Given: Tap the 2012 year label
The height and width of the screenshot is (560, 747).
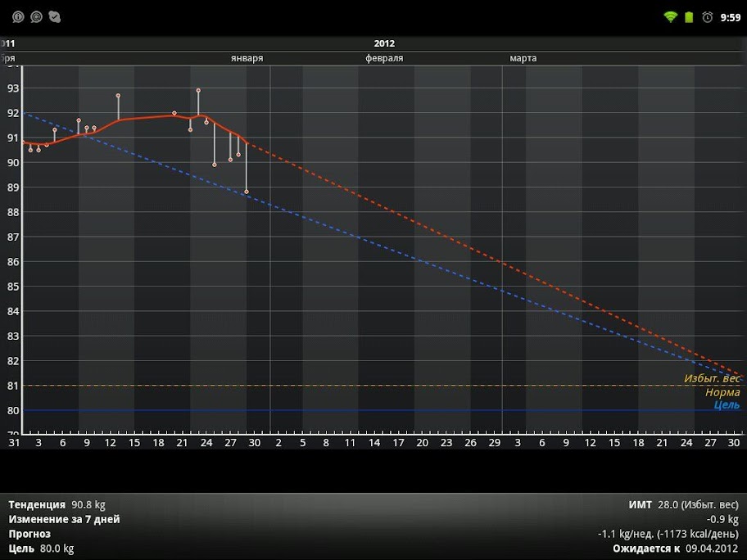Looking at the screenshot, I should (x=384, y=43).
